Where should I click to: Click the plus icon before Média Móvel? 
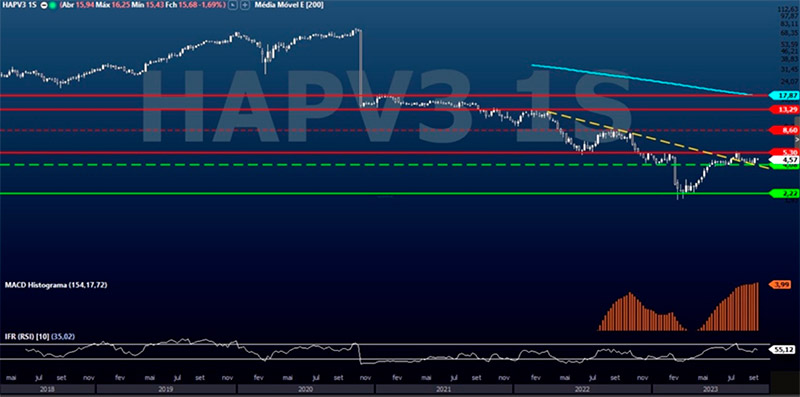[245, 5]
